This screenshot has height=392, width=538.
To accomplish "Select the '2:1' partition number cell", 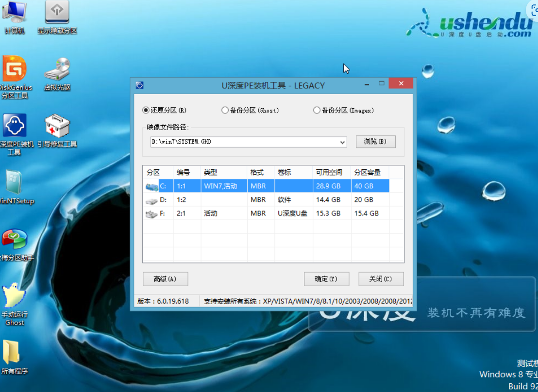I will click(187, 213).
